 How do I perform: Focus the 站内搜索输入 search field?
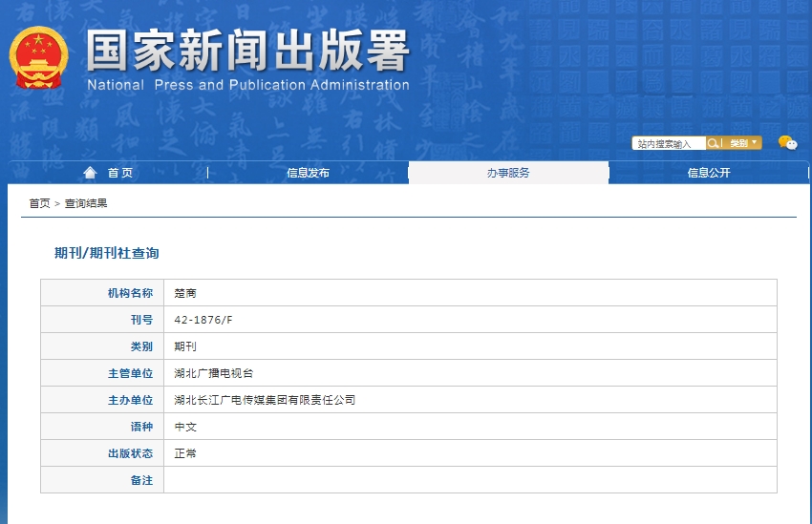click(x=668, y=143)
